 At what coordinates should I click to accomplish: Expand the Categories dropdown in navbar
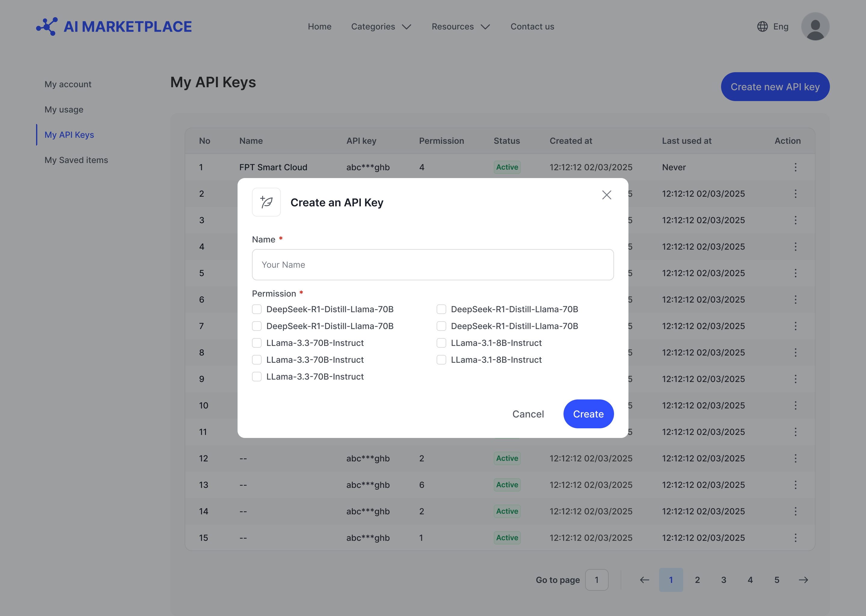coord(381,26)
